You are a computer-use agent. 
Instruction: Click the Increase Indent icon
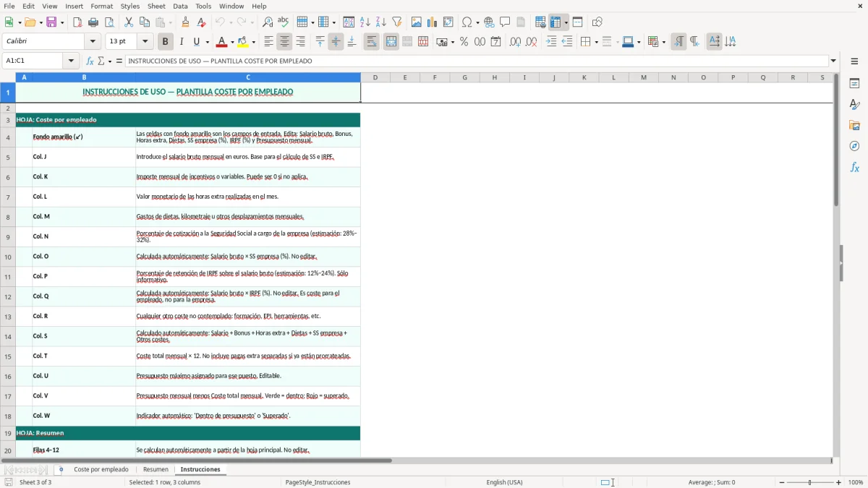(551, 42)
